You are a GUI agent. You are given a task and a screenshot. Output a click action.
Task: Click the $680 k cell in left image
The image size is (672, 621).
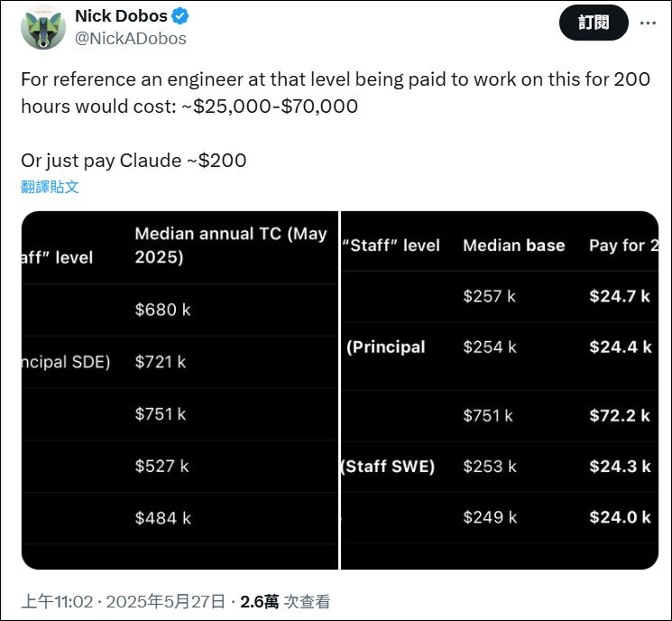point(162,310)
